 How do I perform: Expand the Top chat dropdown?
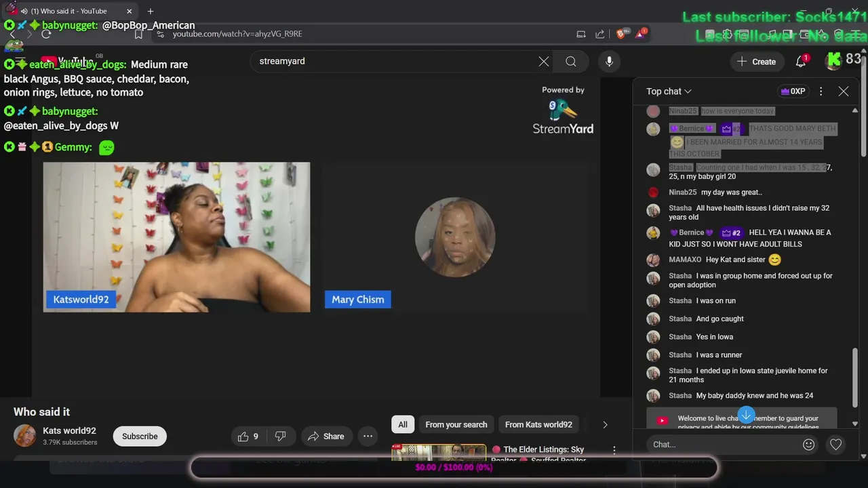click(669, 91)
